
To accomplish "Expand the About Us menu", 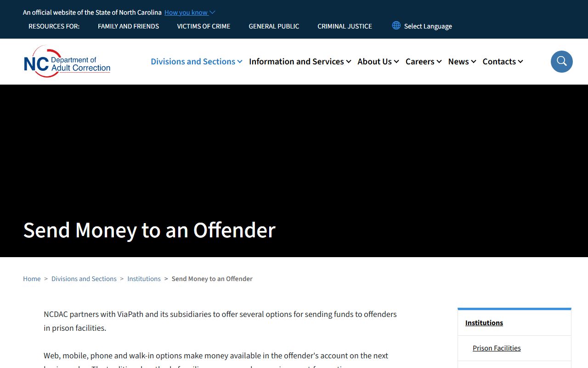I will click(x=378, y=62).
